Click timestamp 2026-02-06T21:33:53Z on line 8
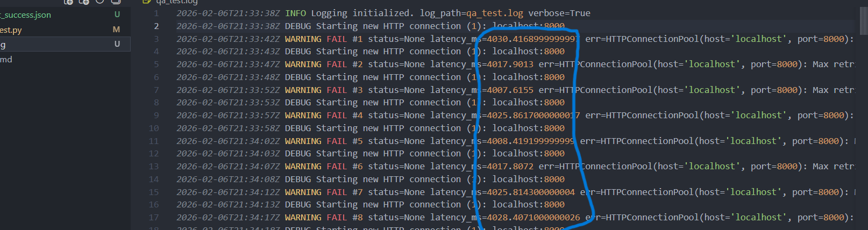 [x=228, y=102]
